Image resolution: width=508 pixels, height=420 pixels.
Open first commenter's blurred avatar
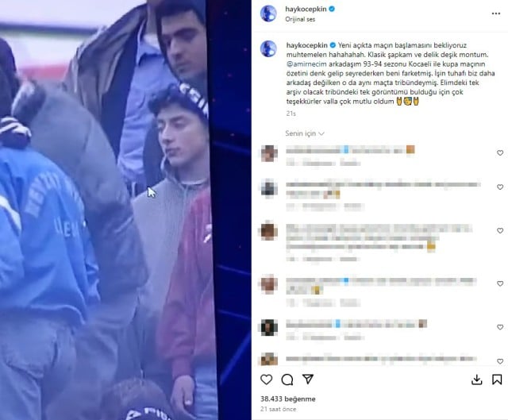pos(269,153)
